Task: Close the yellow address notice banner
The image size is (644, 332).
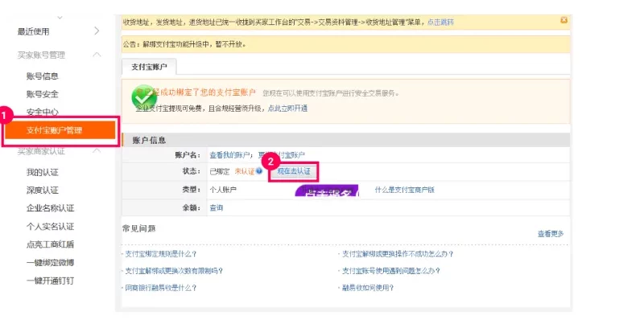Action: 564,20
